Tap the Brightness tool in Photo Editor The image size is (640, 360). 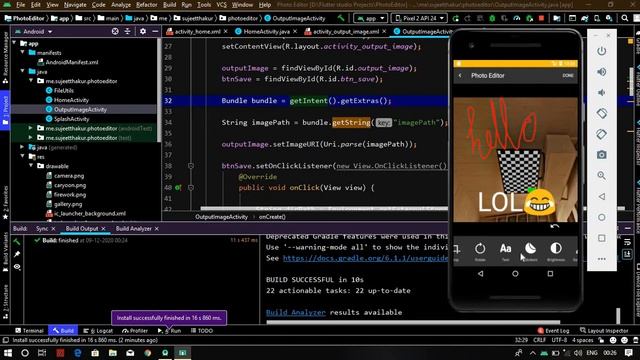[556, 251]
